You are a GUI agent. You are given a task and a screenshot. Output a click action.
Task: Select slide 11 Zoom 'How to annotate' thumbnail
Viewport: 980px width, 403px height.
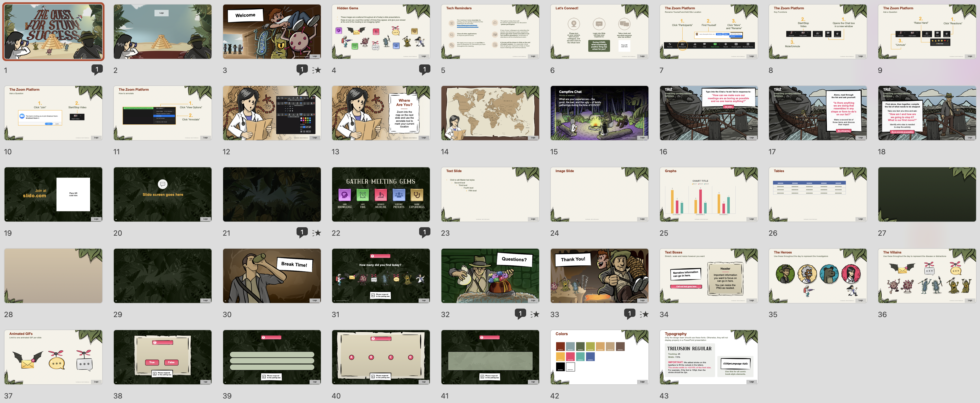pos(162,113)
